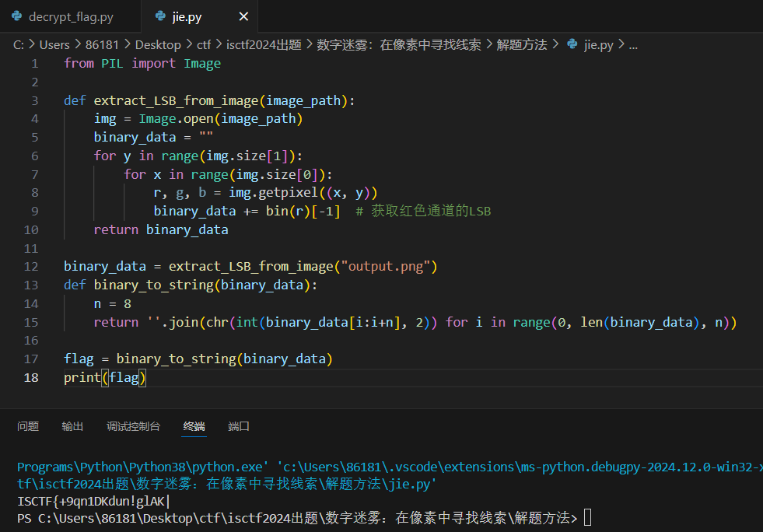The image size is (763, 532).
Task: Expand the 解题方法 breadcrumb folder
Action: 522,45
